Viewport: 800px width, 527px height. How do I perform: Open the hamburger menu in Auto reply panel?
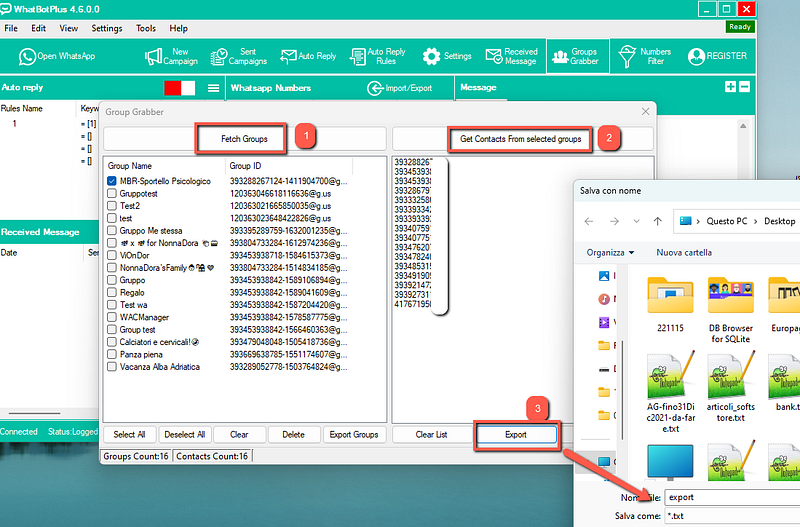pyautogui.click(x=214, y=88)
